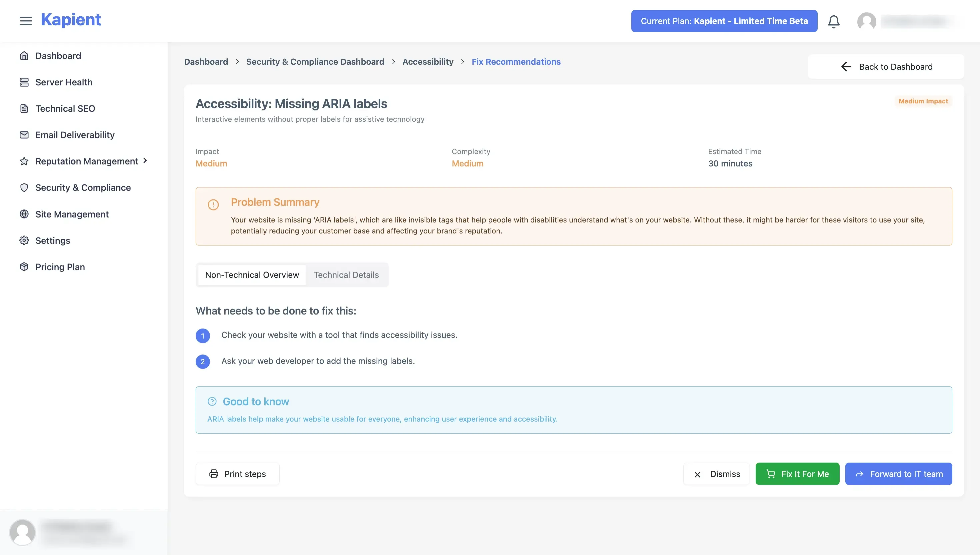Click the Dashboard home icon in sidebar
The width and height of the screenshot is (980, 555).
pos(24,56)
